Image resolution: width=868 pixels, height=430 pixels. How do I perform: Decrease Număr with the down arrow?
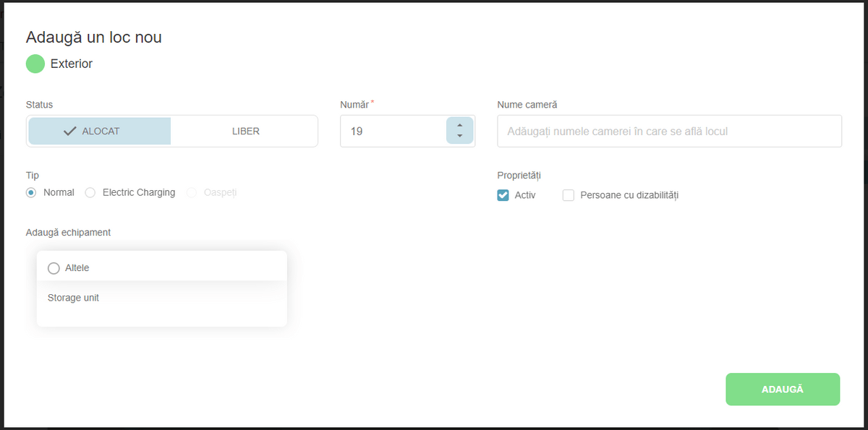click(x=460, y=137)
